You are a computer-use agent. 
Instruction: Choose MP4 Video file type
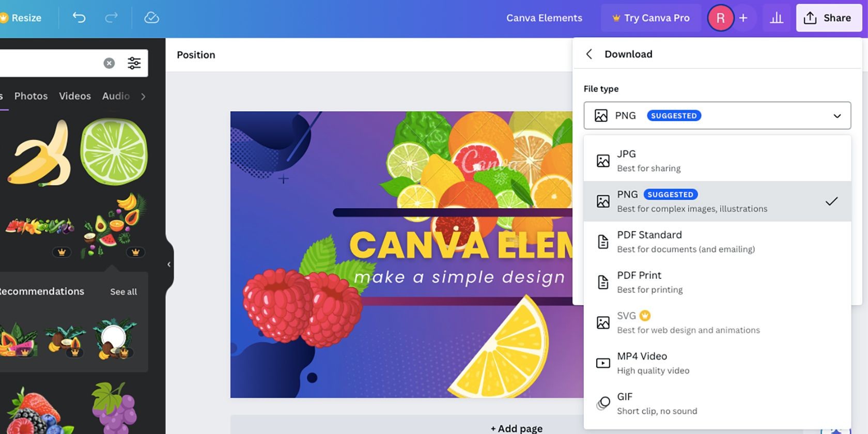[x=718, y=363]
